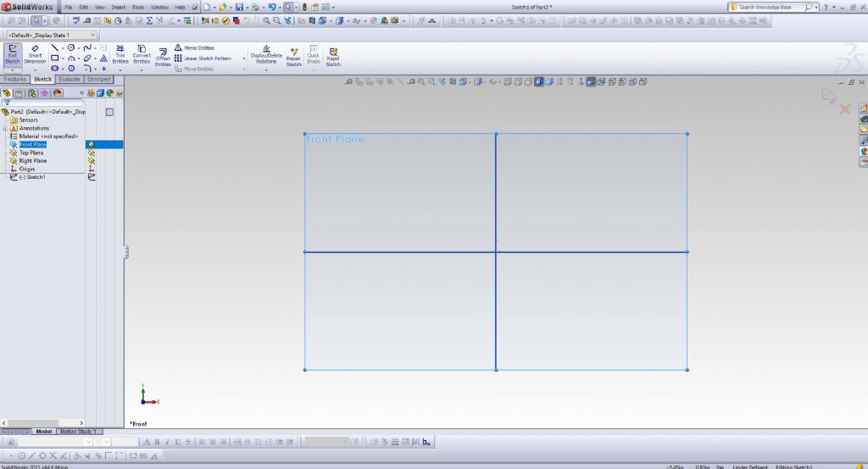
Task: Select Sketch1 in feature tree
Action: [33, 177]
